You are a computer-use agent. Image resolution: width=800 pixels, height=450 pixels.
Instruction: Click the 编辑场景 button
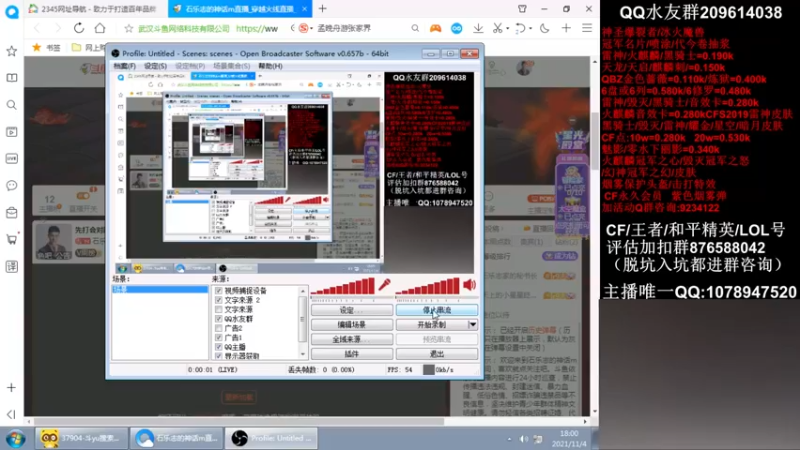coord(352,324)
